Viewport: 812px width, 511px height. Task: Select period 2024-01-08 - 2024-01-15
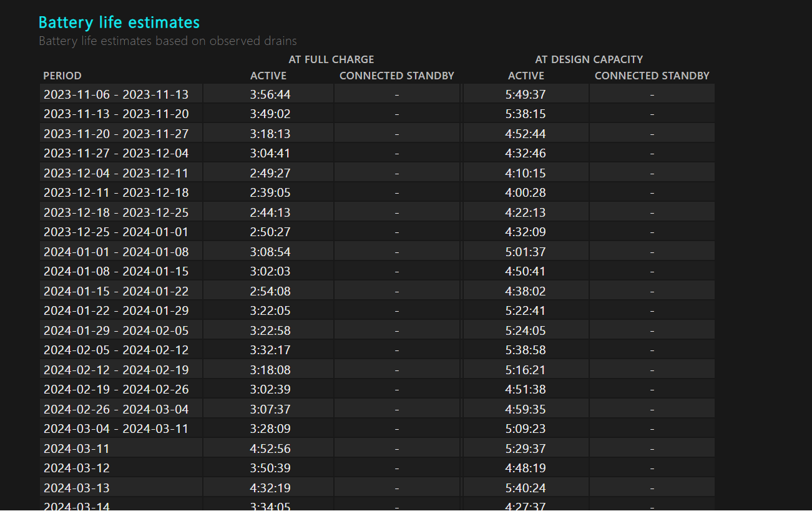tap(116, 271)
